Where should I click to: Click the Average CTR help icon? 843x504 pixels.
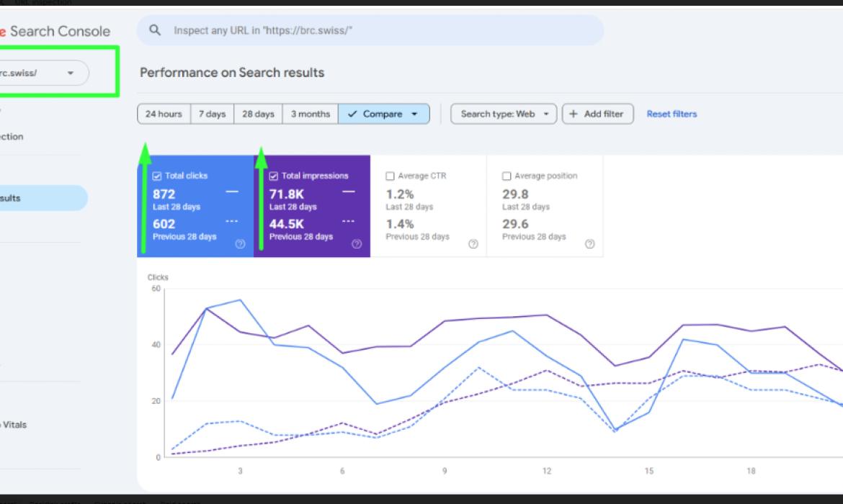[x=473, y=244]
